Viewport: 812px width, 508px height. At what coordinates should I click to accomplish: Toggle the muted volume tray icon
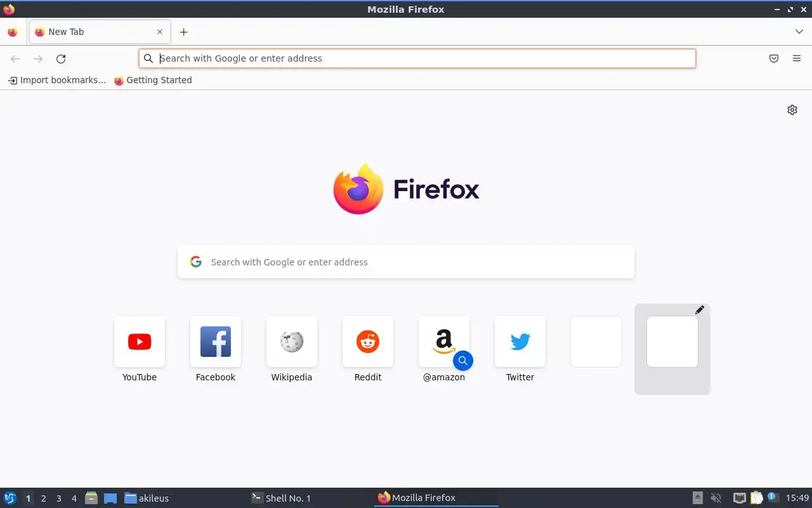point(716,498)
